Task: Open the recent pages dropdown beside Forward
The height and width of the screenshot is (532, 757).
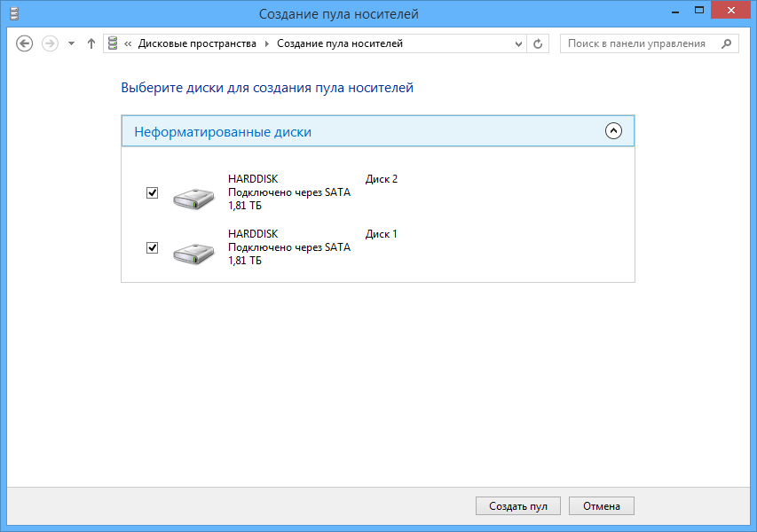Action: tap(69, 43)
